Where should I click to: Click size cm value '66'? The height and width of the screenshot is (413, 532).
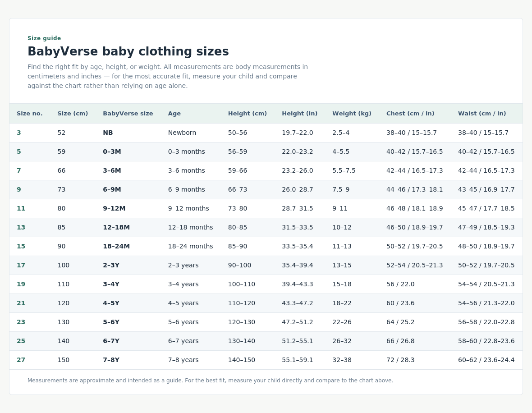[x=61, y=171]
